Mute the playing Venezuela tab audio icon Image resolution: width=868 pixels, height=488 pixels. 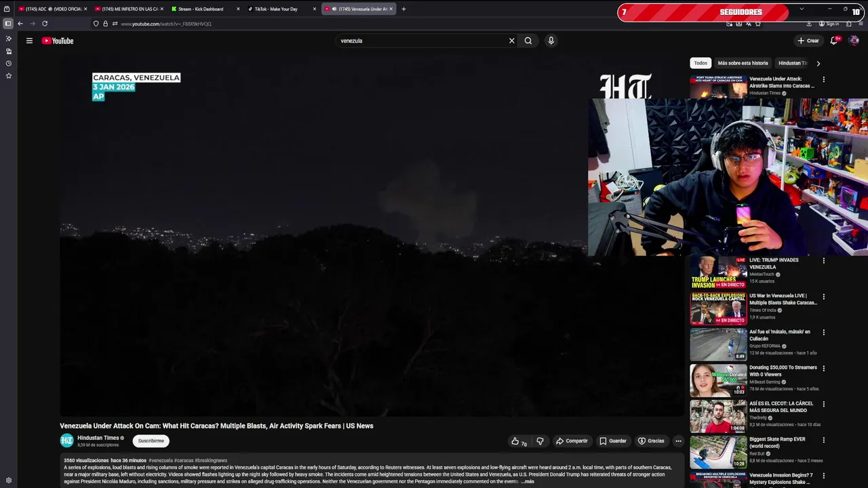pos(334,9)
